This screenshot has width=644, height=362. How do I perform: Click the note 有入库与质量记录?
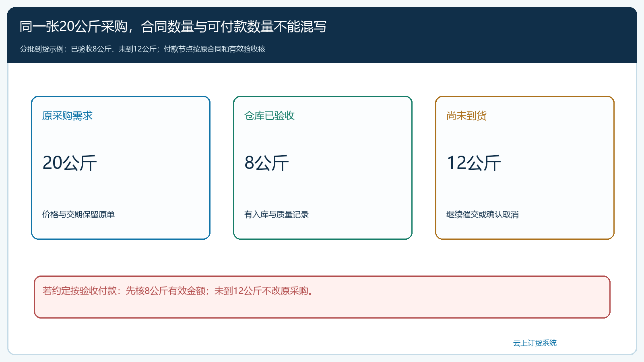(x=277, y=214)
